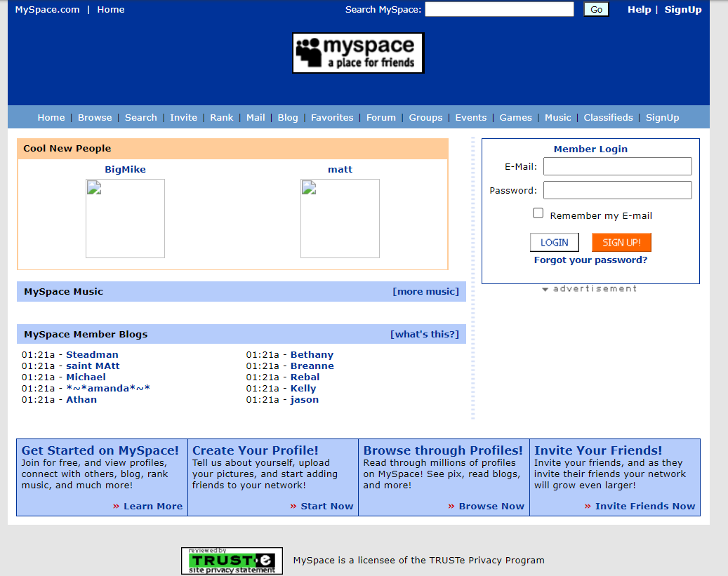The height and width of the screenshot is (576, 728).
Task: Open the Forgot your password link
Action: pyautogui.click(x=590, y=260)
